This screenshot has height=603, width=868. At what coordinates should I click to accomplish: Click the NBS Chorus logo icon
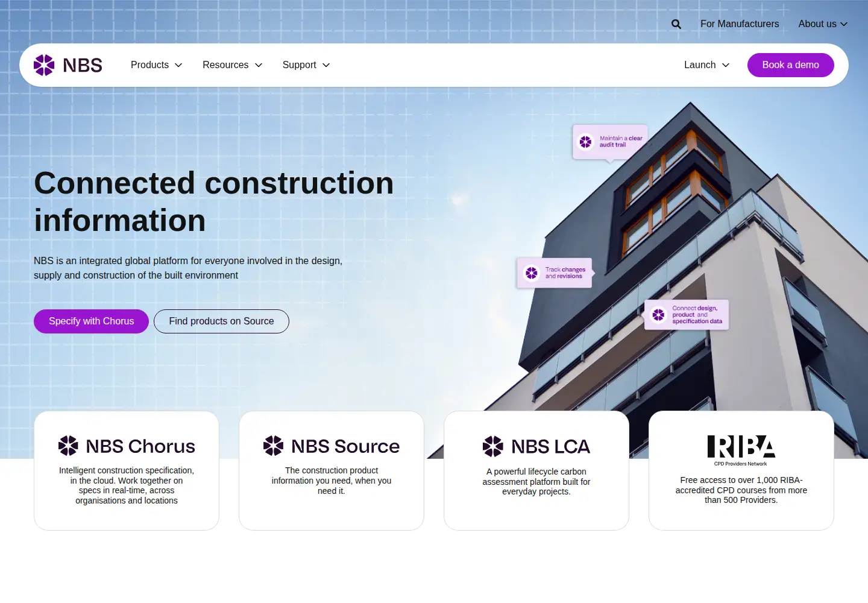(x=68, y=446)
